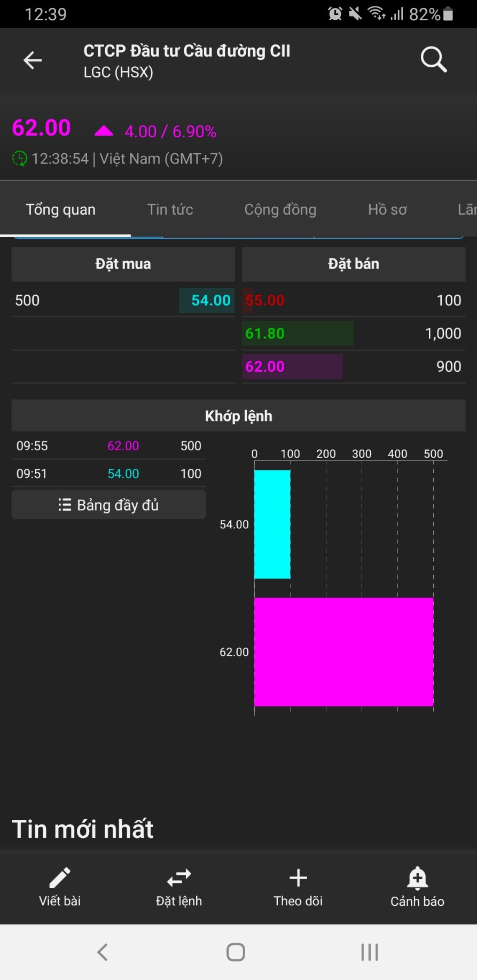Click the magenta 62.00 volume bar

click(x=343, y=652)
